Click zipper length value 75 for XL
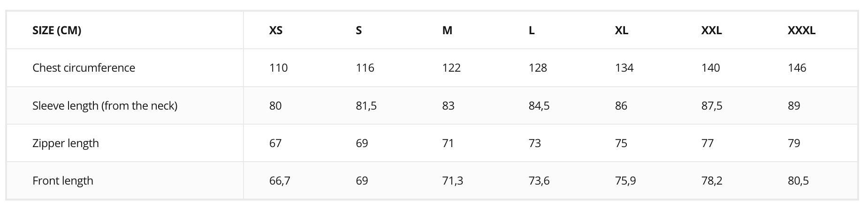868x208 pixels. 621,143
